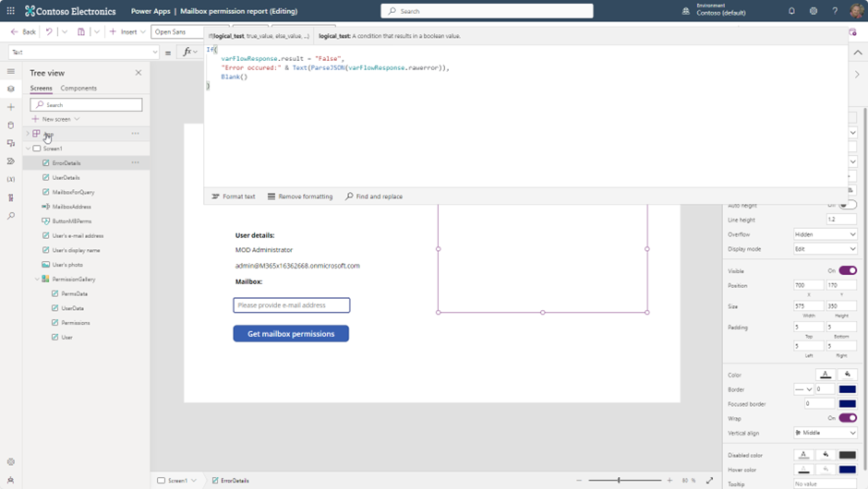Open the property selector dropdown showing Text
This screenshot has width=868, height=489.
coord(84,52)
